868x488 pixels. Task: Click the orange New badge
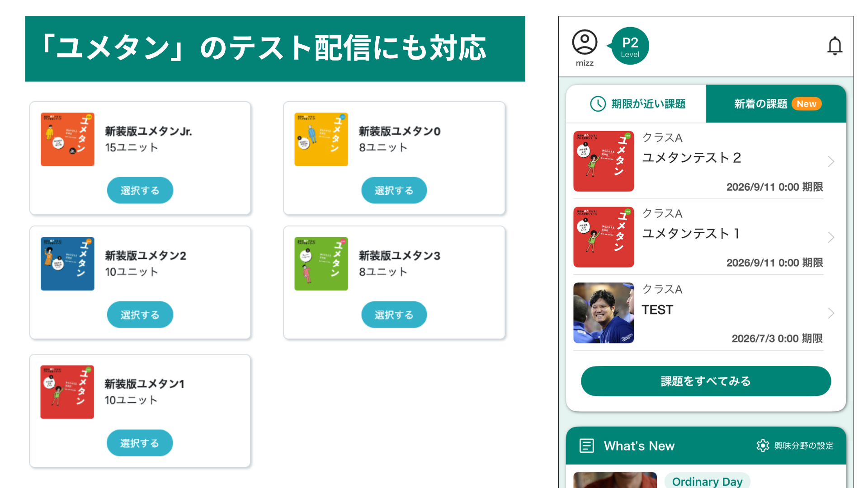click(x=806, y=104)
